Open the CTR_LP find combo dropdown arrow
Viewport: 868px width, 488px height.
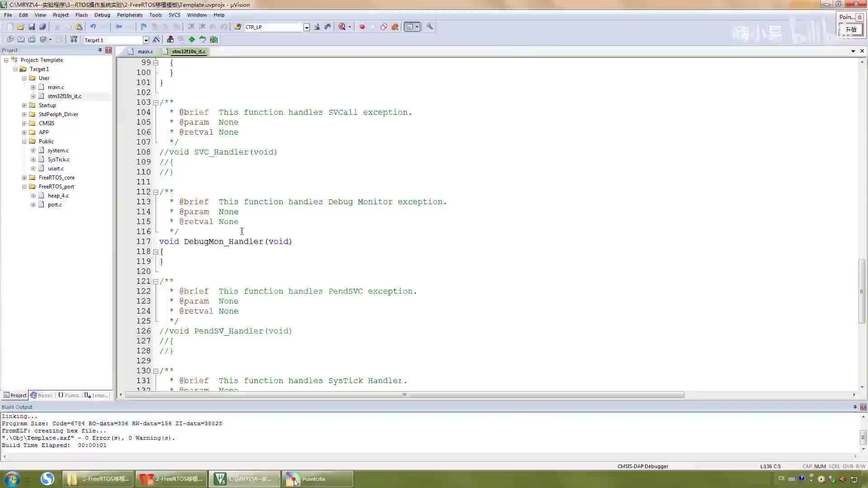pyautogui.click(x=307, y=27)
